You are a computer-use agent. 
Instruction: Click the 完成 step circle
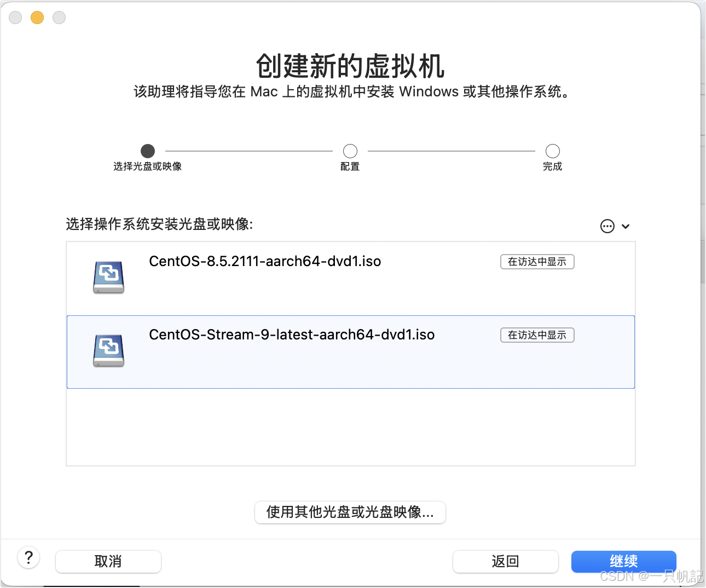(x=553, y=151)
